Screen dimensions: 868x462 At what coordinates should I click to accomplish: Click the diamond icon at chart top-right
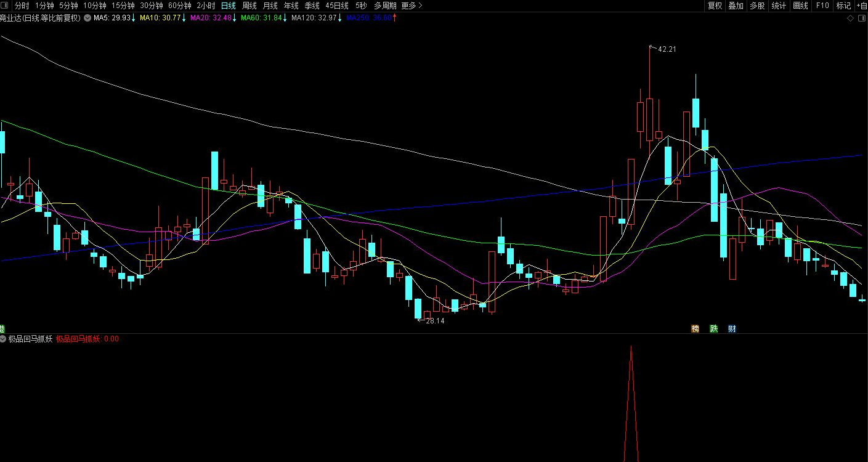pos(851,18)
